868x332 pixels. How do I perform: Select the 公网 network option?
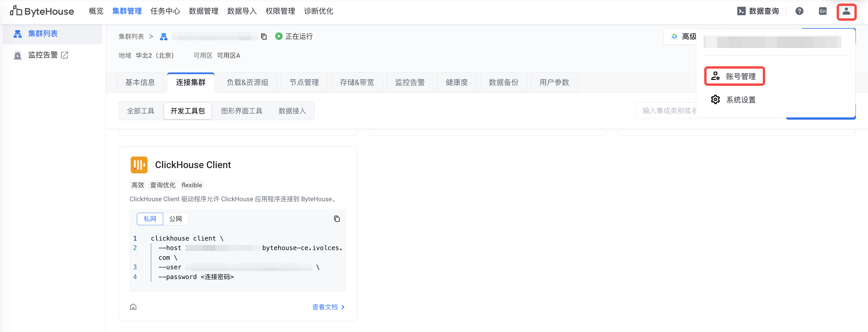click(176, 219)
